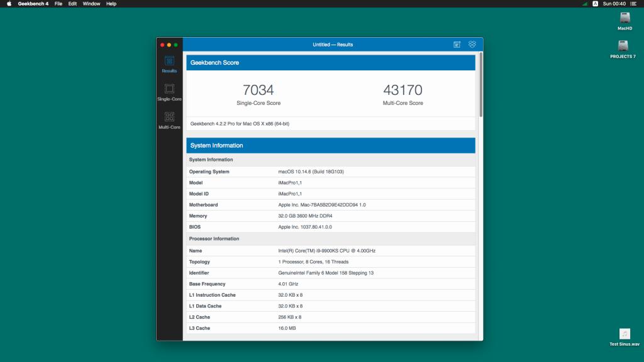Screen dimensions: 644x362
Task: Minimize the results window with yellow button
Action: (x=169, y=45)
